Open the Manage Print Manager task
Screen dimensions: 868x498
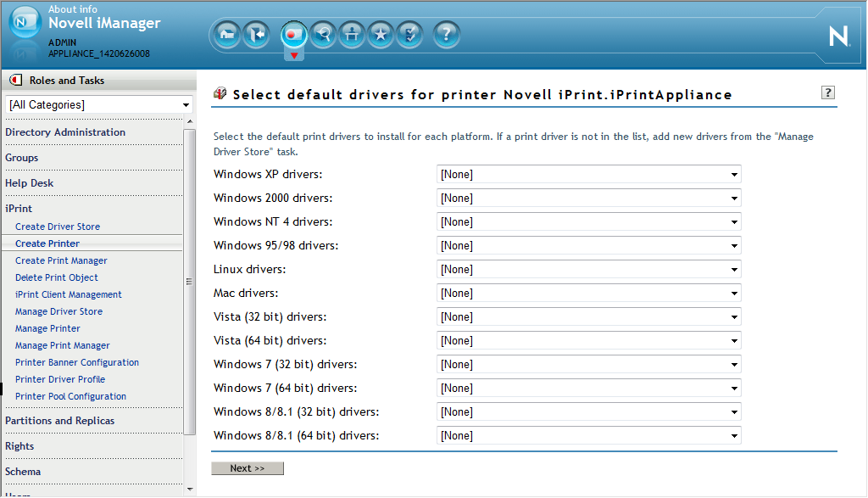coord(63,345)
